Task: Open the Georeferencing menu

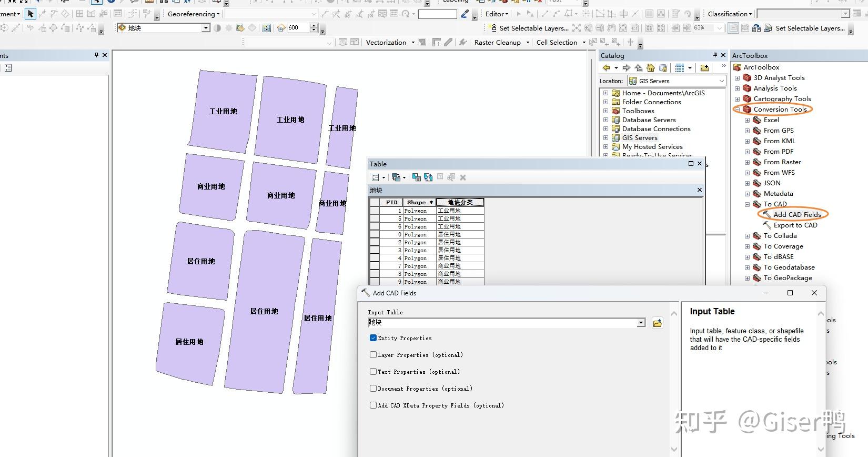Action: 193,14
